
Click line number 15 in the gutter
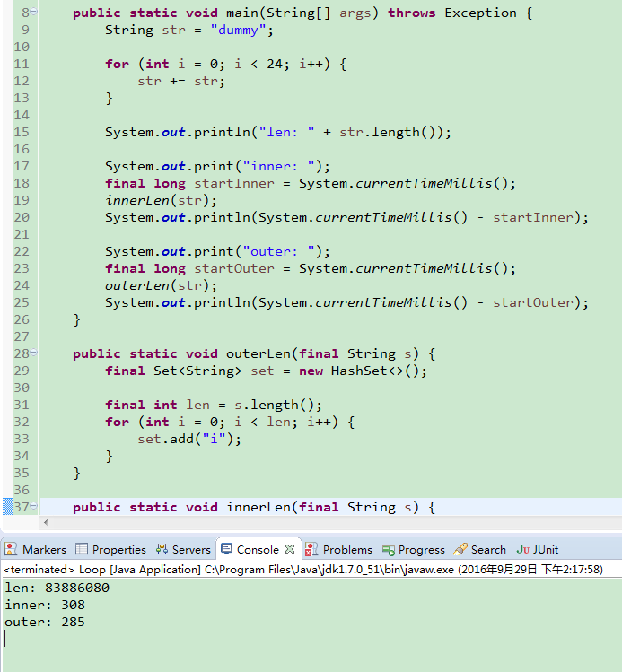click(x=22, y=132)
